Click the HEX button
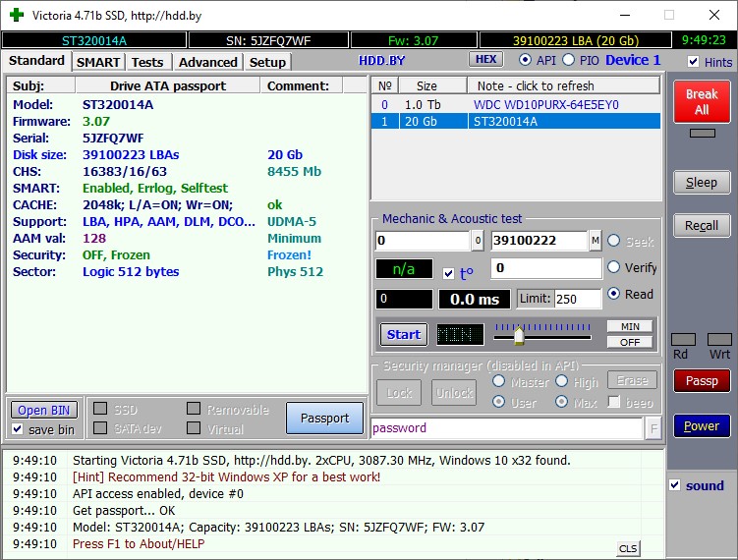Screen dimensions: 738x560 [x=485, y=59]
